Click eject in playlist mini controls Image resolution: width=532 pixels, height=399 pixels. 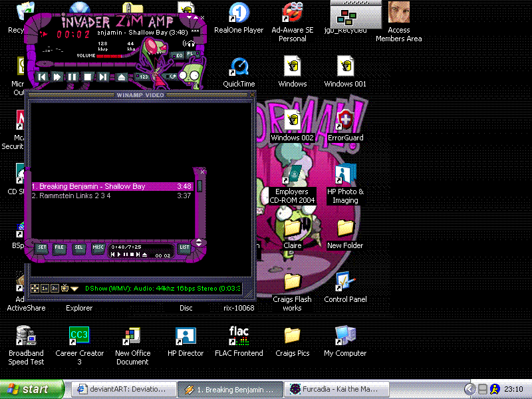(145, 255)
